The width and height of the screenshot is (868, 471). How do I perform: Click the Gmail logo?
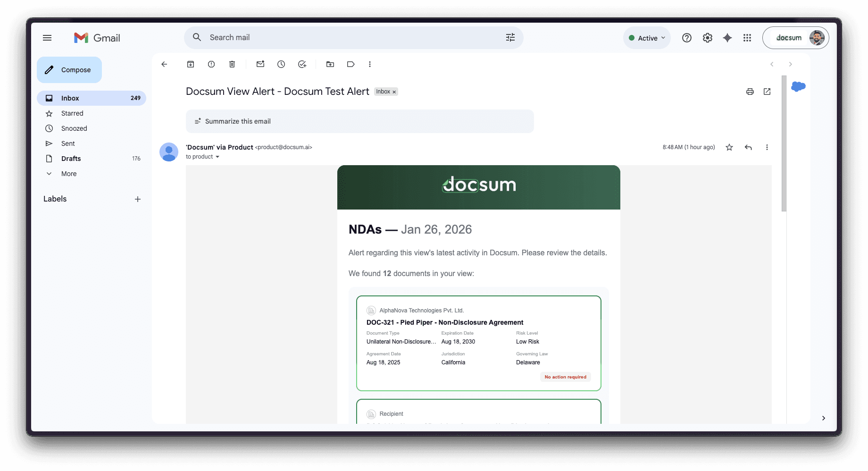pyautogui.click(x=97, y=38)
